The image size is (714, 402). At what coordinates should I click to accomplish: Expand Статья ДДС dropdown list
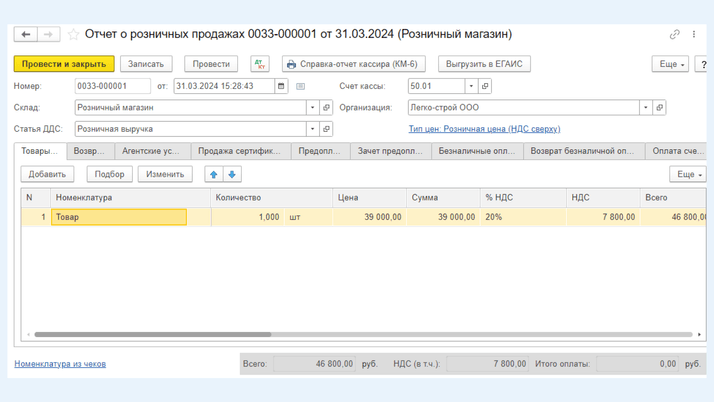(x=312, y=129)
